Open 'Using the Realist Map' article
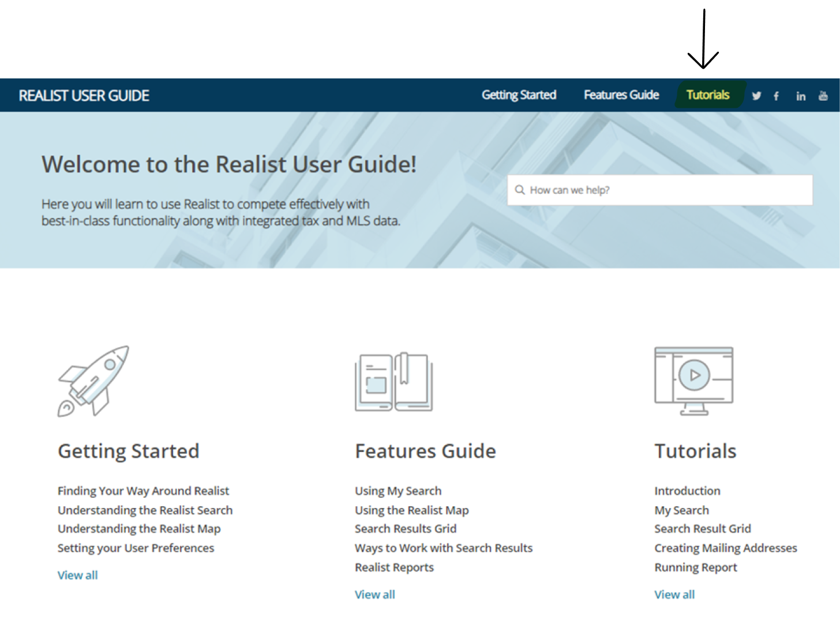The width and height of the screenshot is (840, 632). (x=412, y=510)
